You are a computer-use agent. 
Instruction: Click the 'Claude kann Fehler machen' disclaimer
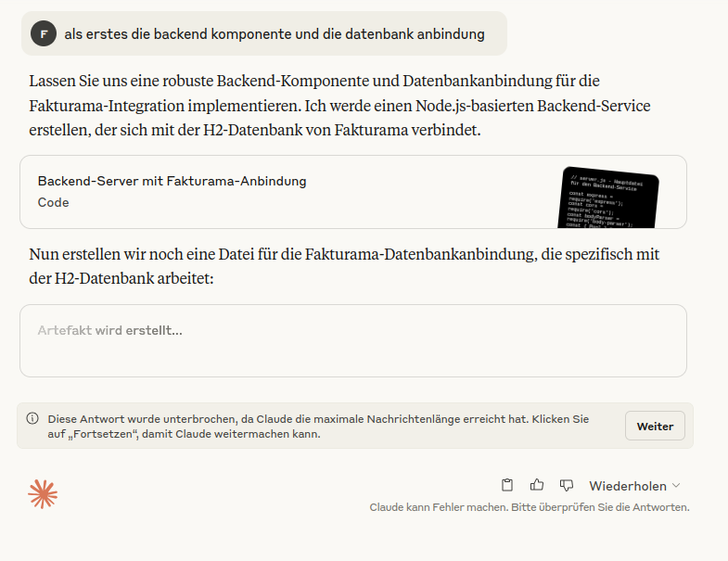coord(530,507)
